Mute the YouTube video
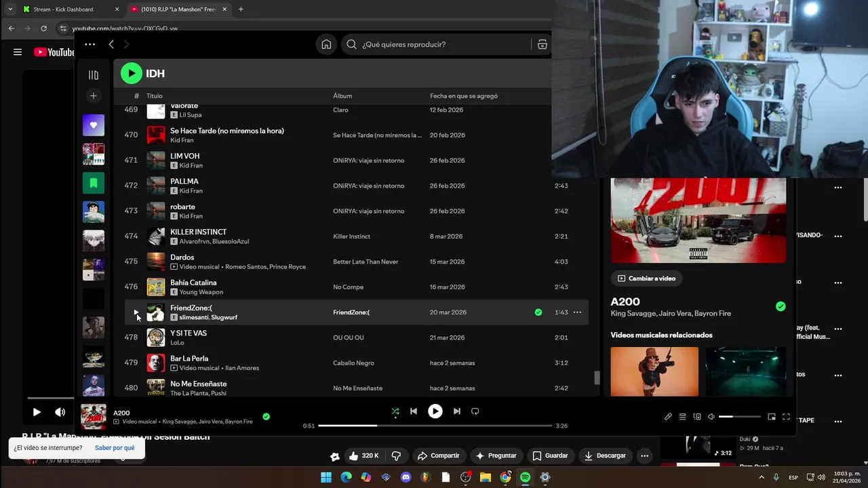 [x=60, y=411]
